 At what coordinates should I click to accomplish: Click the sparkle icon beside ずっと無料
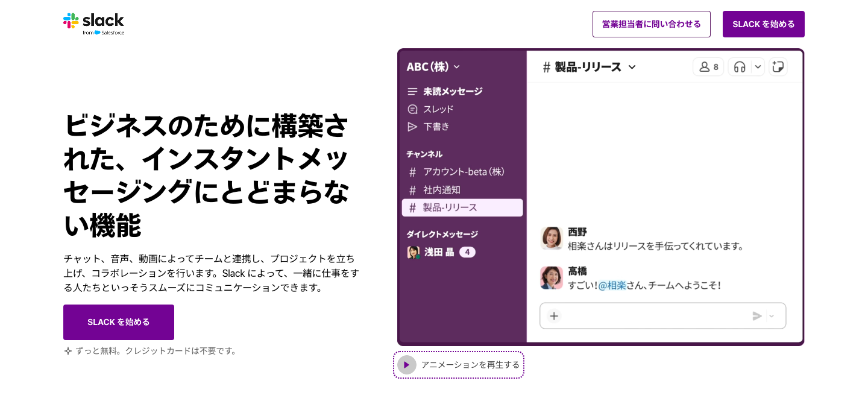point(68,351)
